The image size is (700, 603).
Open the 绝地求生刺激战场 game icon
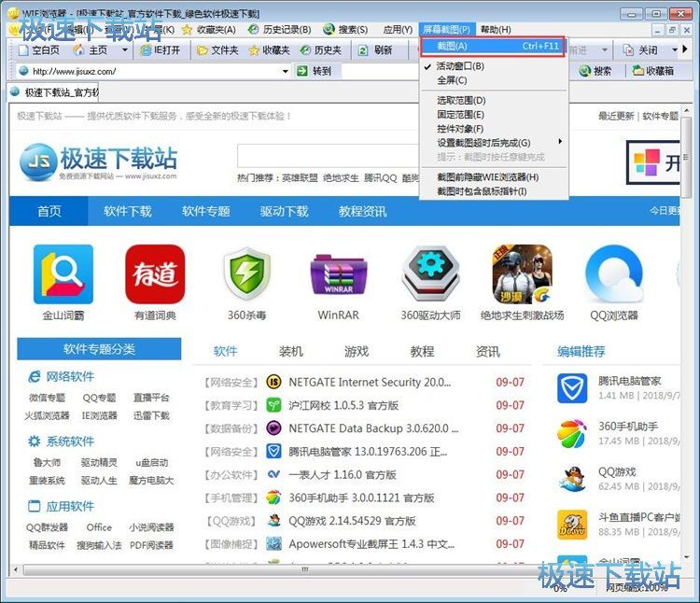click(x=522, y=274)
